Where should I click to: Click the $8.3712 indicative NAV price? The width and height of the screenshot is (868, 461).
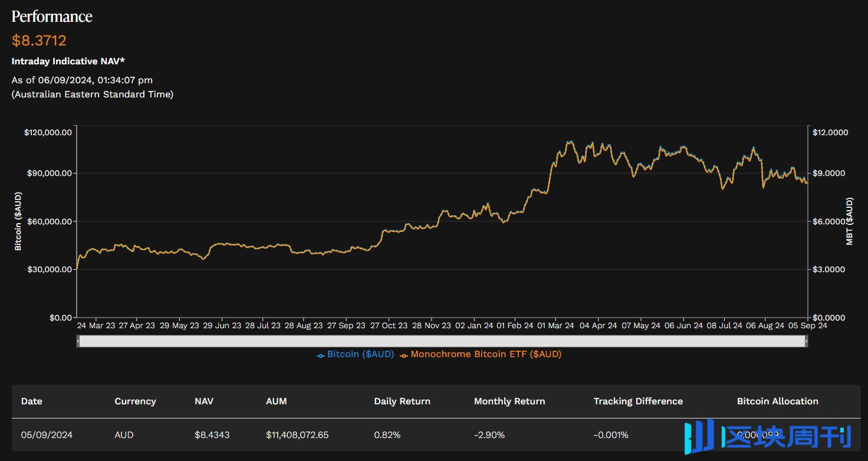[39, 41]
